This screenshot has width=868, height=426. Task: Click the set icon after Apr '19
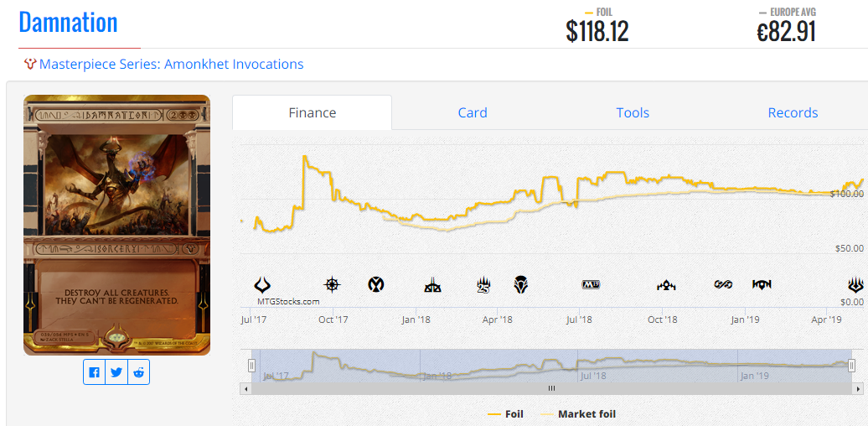[x=855, y=285]
